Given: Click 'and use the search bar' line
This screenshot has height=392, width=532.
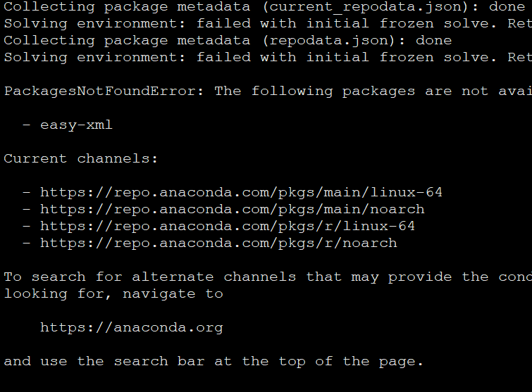Looking at the screenshot, I should pyautogui.click(x=214, y=361).
